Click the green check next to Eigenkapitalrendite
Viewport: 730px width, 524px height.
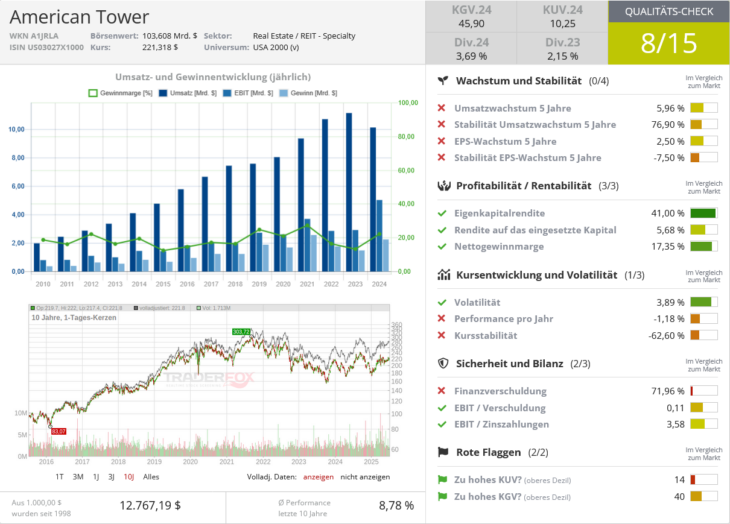click(442, 213)
